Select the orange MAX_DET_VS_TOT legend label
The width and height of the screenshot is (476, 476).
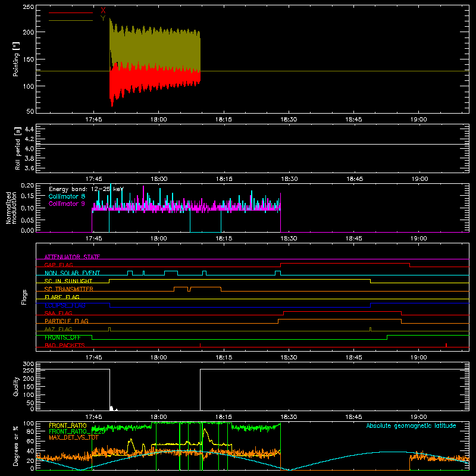pyautogui.click(x=74, y=437)
